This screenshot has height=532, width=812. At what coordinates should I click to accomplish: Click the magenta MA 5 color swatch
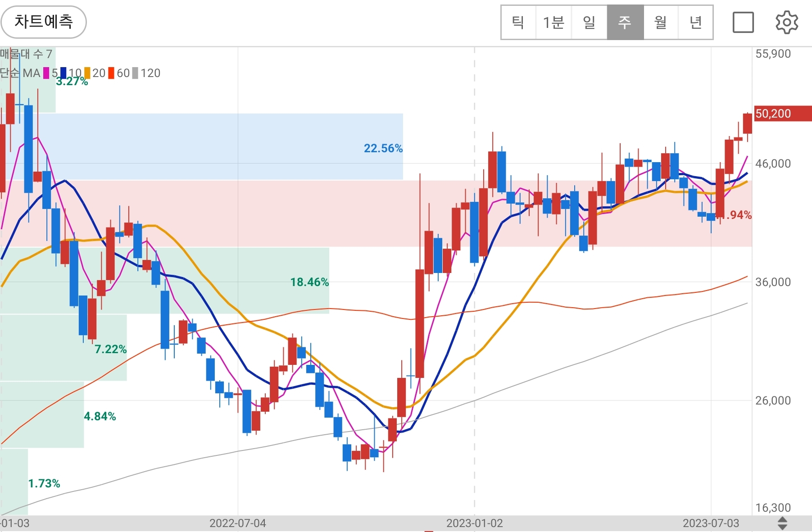46,73
